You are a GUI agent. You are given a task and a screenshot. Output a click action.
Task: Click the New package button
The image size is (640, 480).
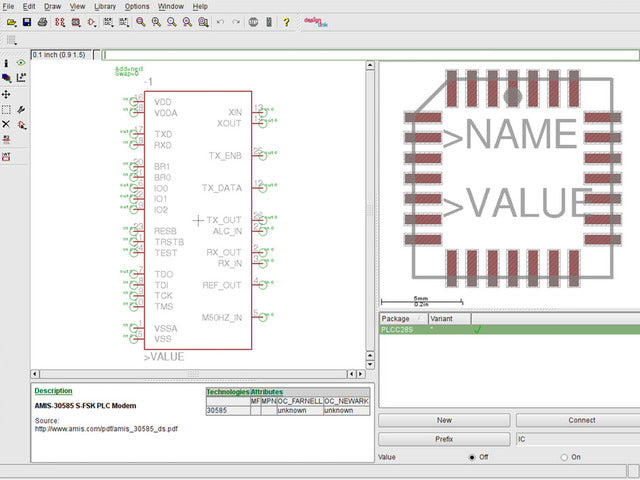pyautogui.click(x=444, y=421)
